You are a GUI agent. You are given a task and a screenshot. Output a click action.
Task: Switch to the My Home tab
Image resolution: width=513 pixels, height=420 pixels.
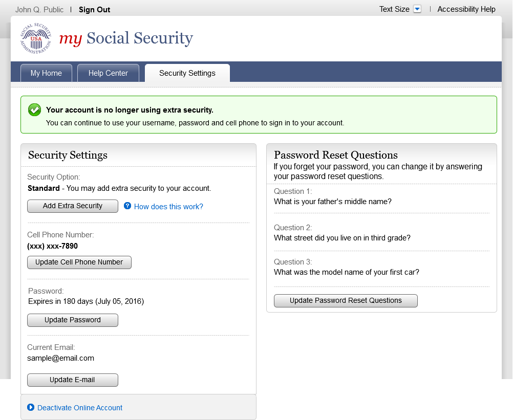(46, 73)
